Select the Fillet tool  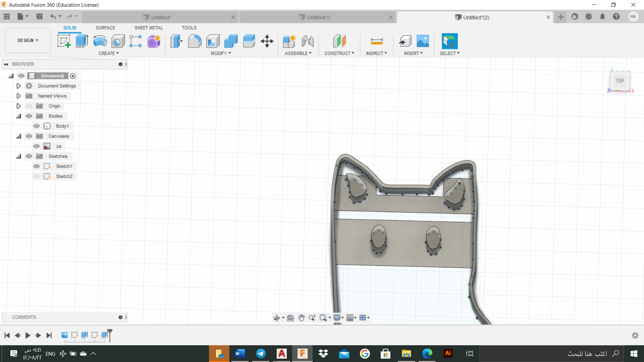coord(195,41)
